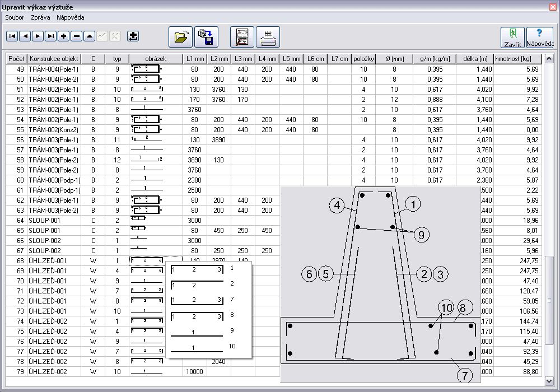Click the L1 value 2380 in row 60
This screenshot has height=392, width=560.
click(195, 180)
